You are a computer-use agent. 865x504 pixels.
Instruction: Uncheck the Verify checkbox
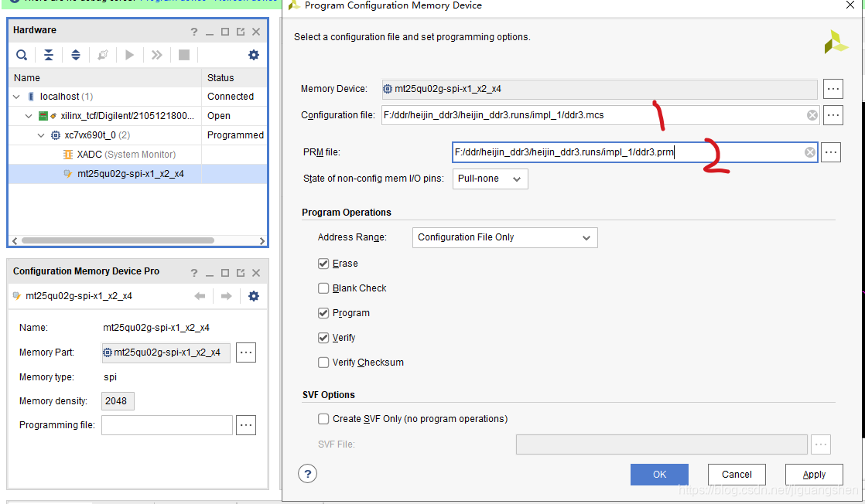[x=323, y=338]
